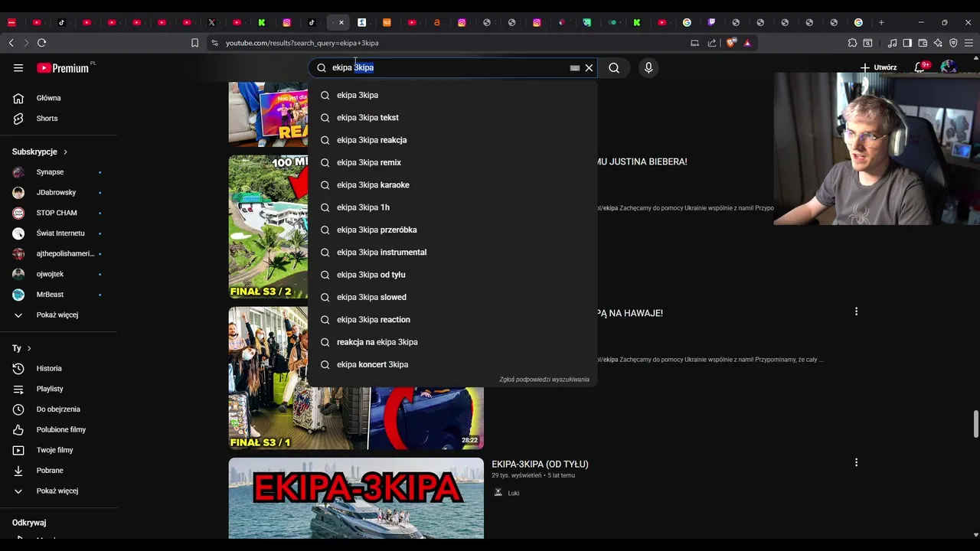This screenshot has width=980, height=551.
Task: Pick the "ekipa 3kipa reaction" suggestion
Action: [452, 320]
